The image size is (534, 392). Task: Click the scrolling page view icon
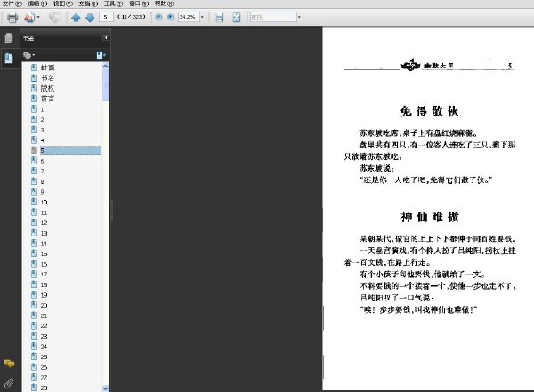(220, 18)
